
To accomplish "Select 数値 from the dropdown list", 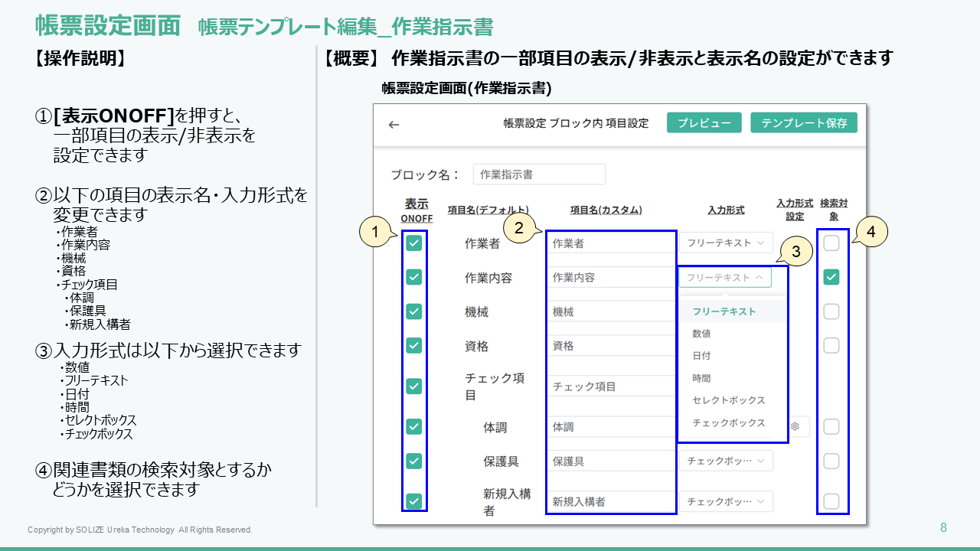I will pos(702,334).
